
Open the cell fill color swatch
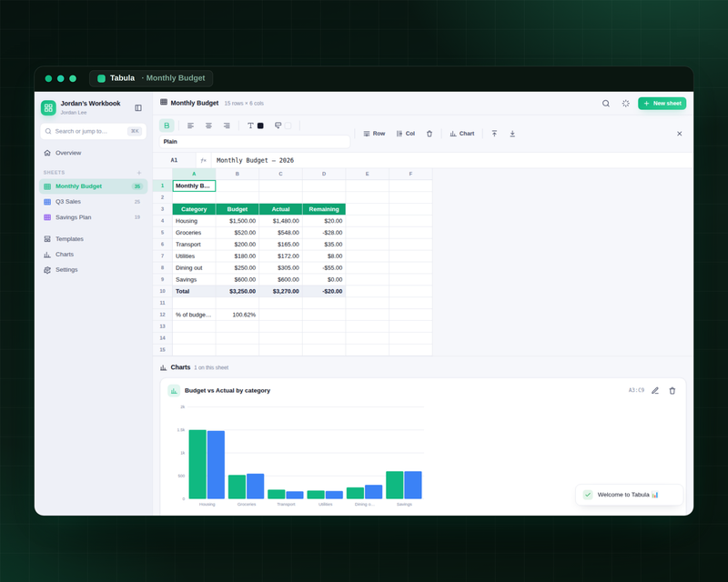point(288,125)
